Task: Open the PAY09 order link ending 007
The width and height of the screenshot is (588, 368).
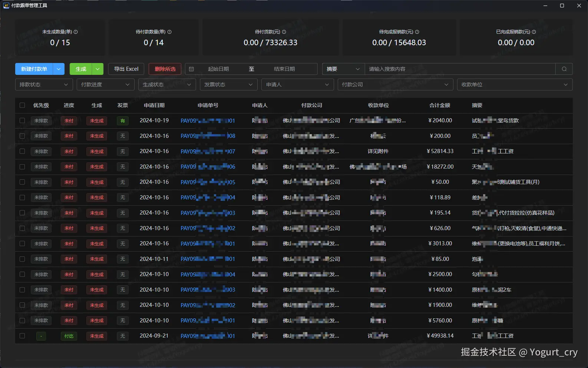Action: coord(208,151)
